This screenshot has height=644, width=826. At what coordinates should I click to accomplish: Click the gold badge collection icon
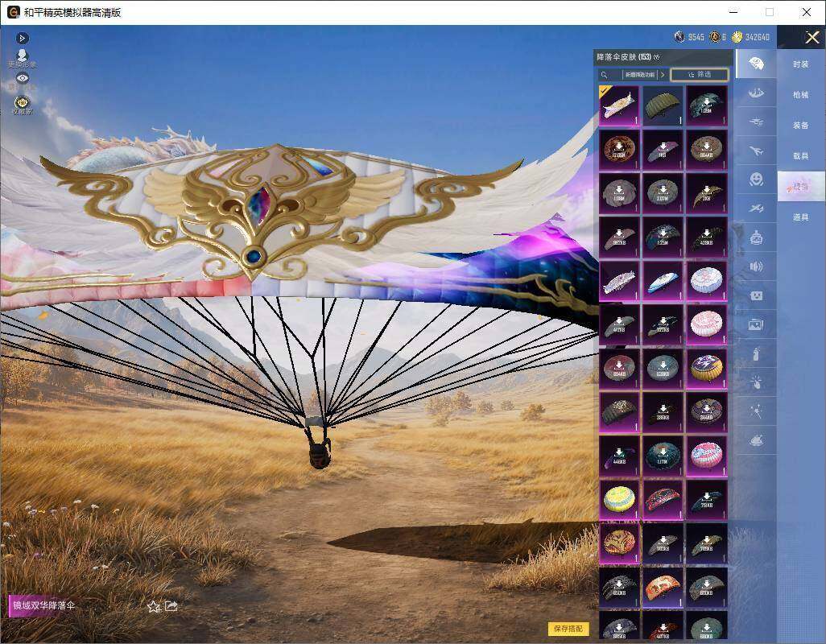pyautogui.click(x=22, y=105)
